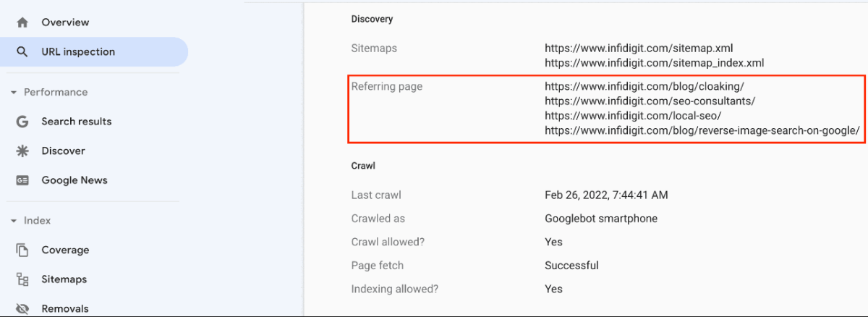Select the Googlebot smartphone value
This screenshot has width=868, height=317.
pyautogui.click(x=601, y=219)
